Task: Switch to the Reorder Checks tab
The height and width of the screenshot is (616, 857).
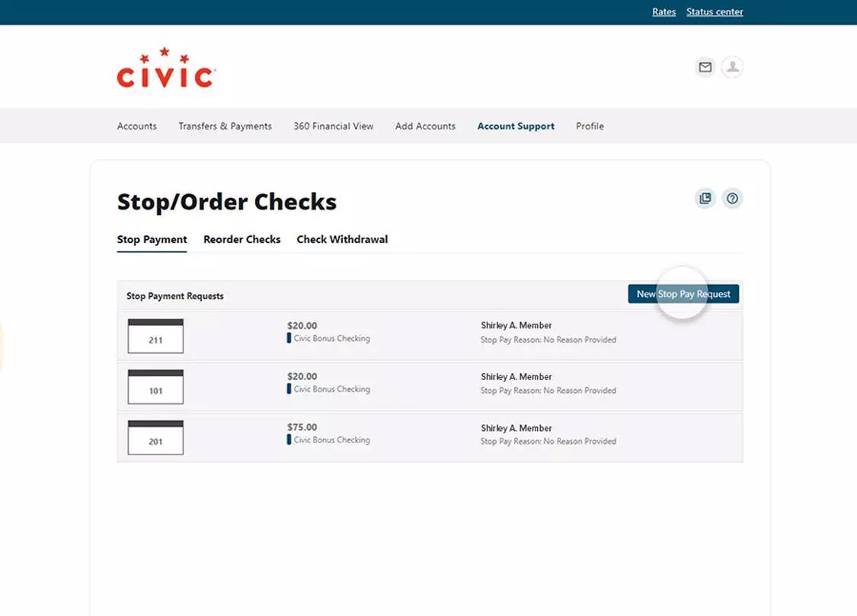Action: pyautogui.click(x=241, y=239)
